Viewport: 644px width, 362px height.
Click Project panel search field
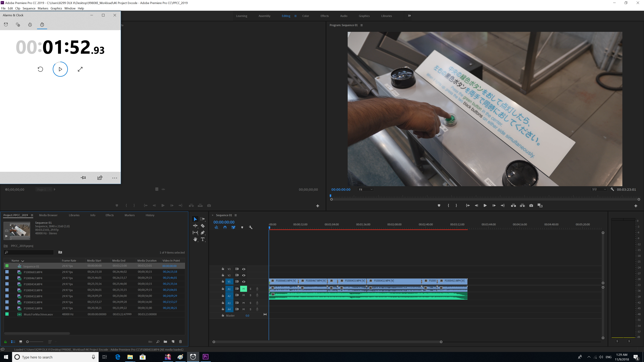(29, 252)
